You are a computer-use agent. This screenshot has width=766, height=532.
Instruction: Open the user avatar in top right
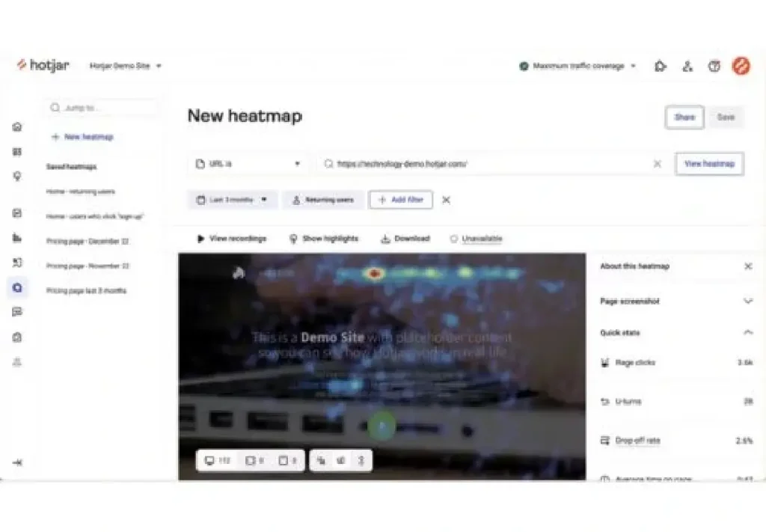click(741, 66)
